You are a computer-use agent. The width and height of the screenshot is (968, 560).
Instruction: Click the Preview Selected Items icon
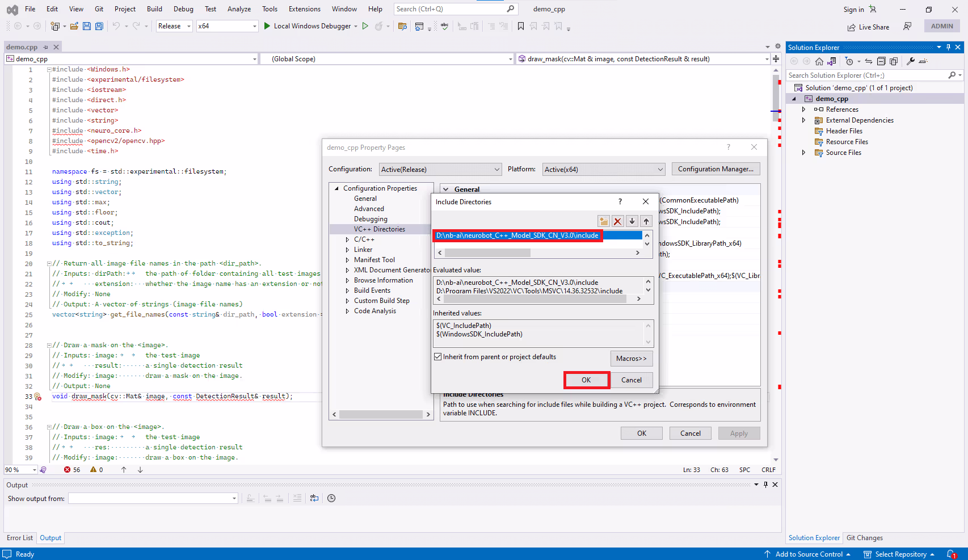coord(923,61)
